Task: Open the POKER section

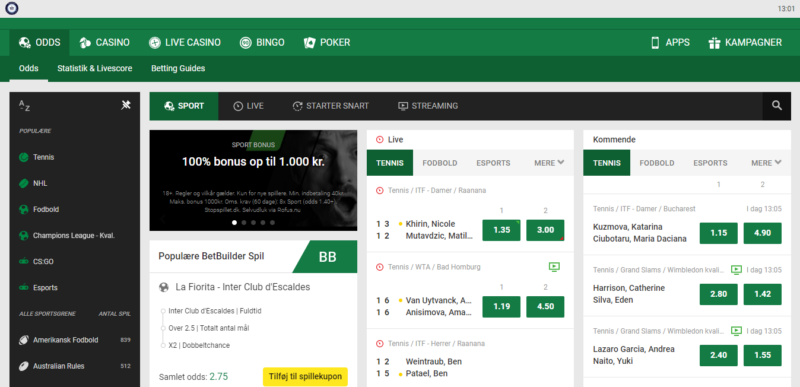Action: (x=327, y=43)
